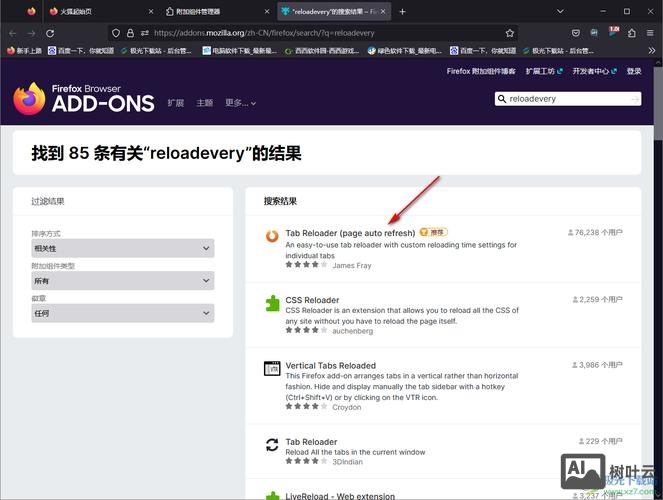Click the 搜索结果 heading
Viewport: 663px width, 500px height.
coord(280,201)
